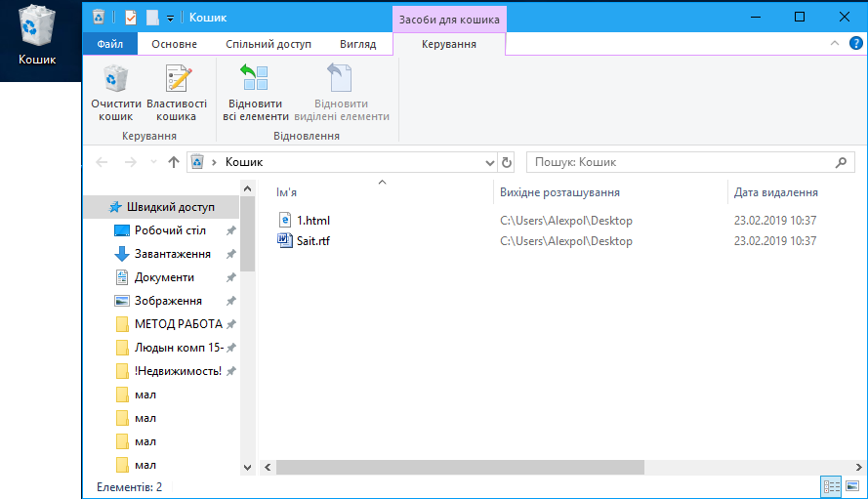The width and height of the screenshot is (868, 499).
Task: Refresh the Кошик folder view
Action: (506, 163)
